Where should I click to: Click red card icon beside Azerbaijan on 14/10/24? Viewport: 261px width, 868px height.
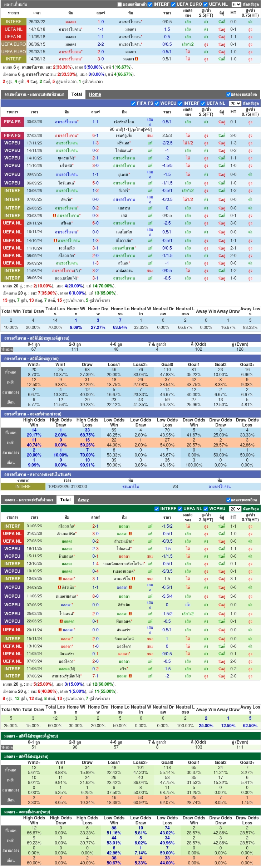tap(55, 241)
